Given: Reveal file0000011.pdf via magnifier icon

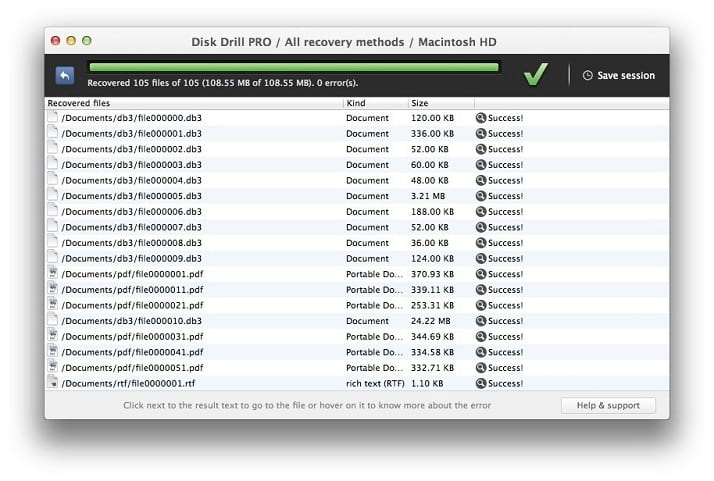Looking at the screenshot, I should point(481,290).
